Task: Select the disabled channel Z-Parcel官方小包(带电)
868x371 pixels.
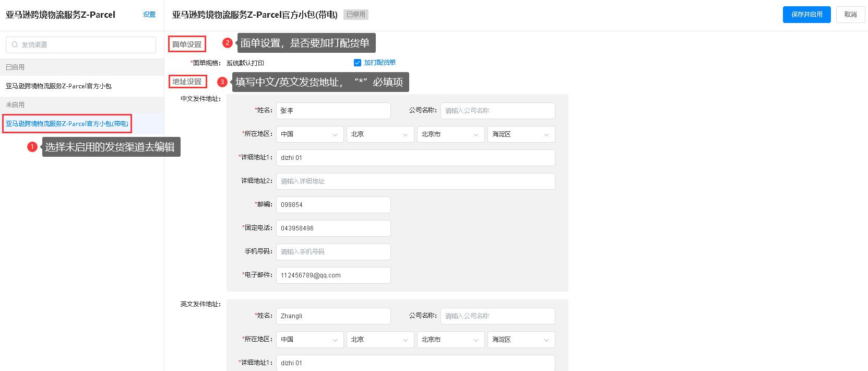Action: [67, 124]
